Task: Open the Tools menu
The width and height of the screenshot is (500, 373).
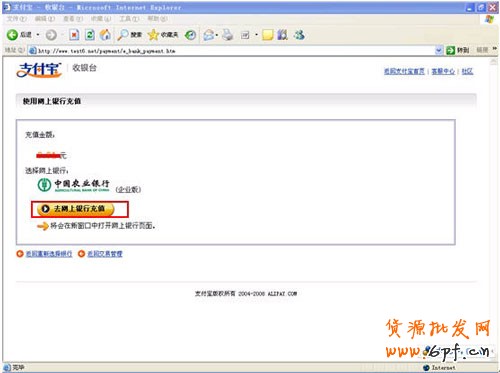Action: (129, 19)
